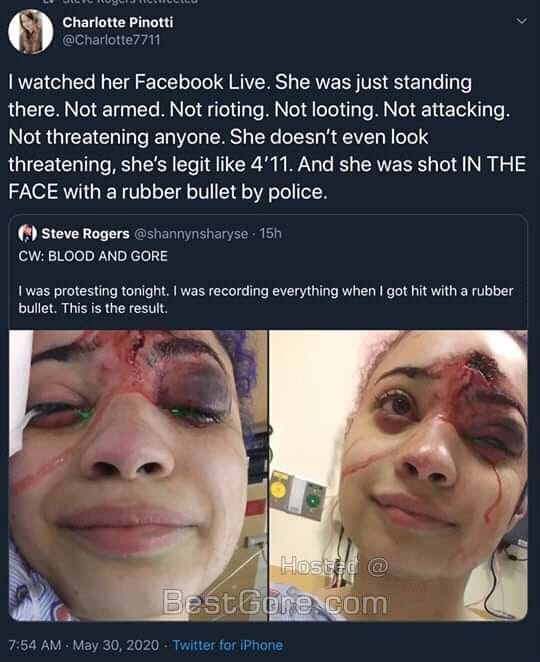
Task: Click the @shannynsharyse handle
Action: coord(191,233)
